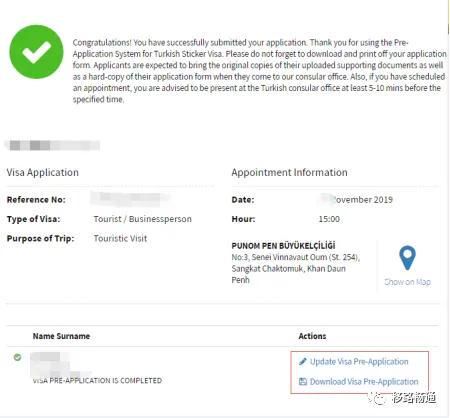Click the Name Surname column header

point(61,336)
